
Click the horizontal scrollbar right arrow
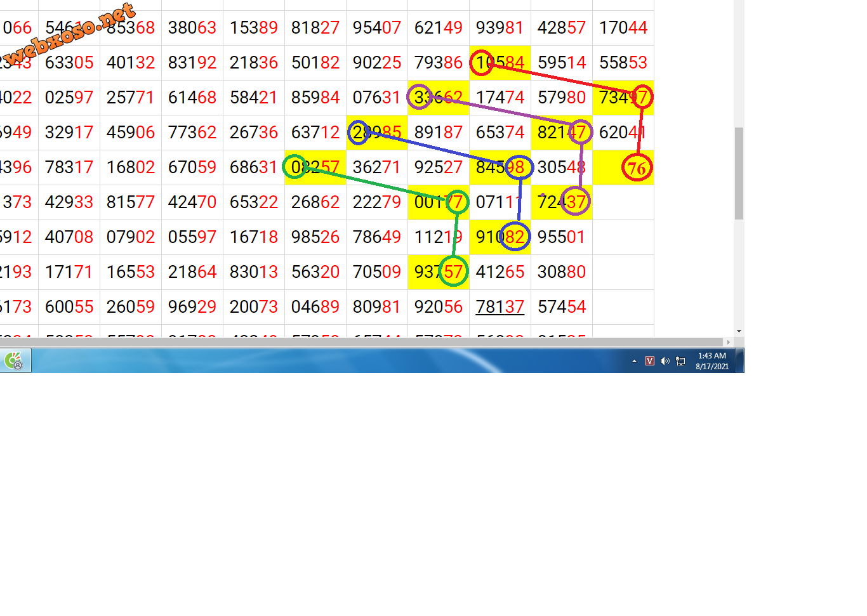728,342
